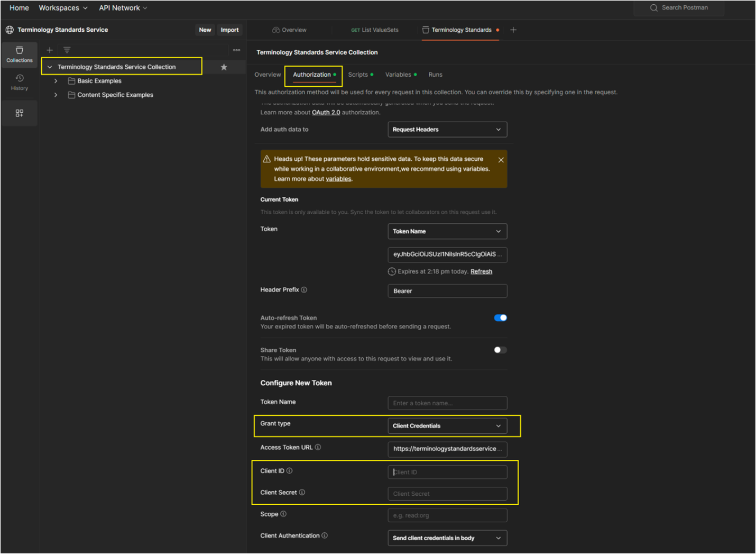Switch to the Overview request tab
Viewport: 756px width, 554px height.
289,30
